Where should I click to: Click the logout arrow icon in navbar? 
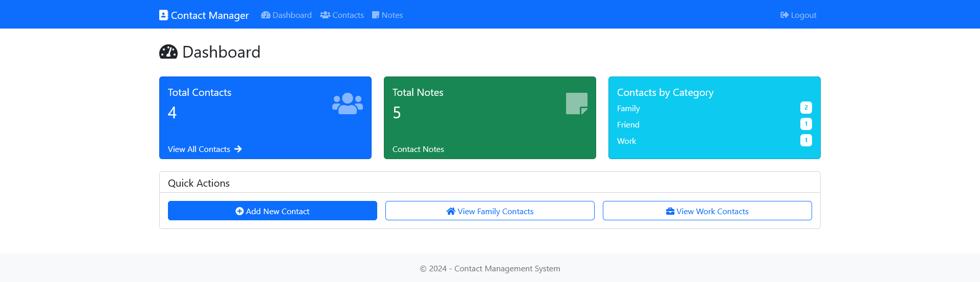pyautogui.click(x=785, y=15)
